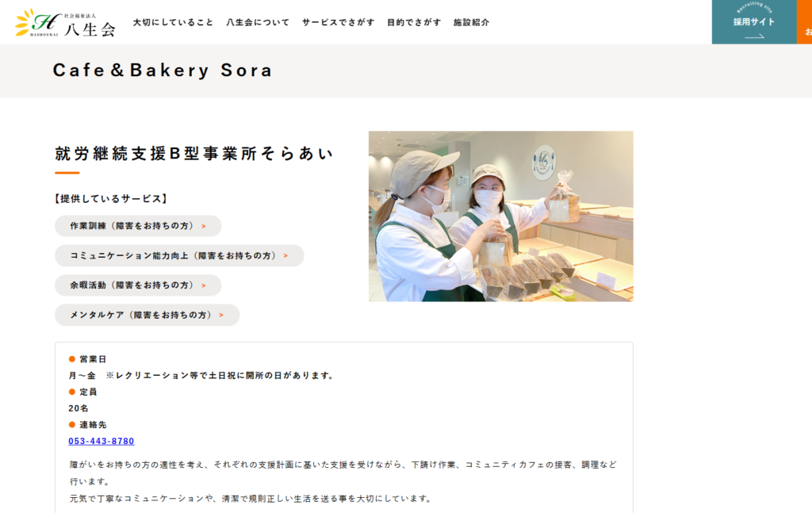
Task: Click the 八生会 sunflower logo
Action: coord(65,23)
